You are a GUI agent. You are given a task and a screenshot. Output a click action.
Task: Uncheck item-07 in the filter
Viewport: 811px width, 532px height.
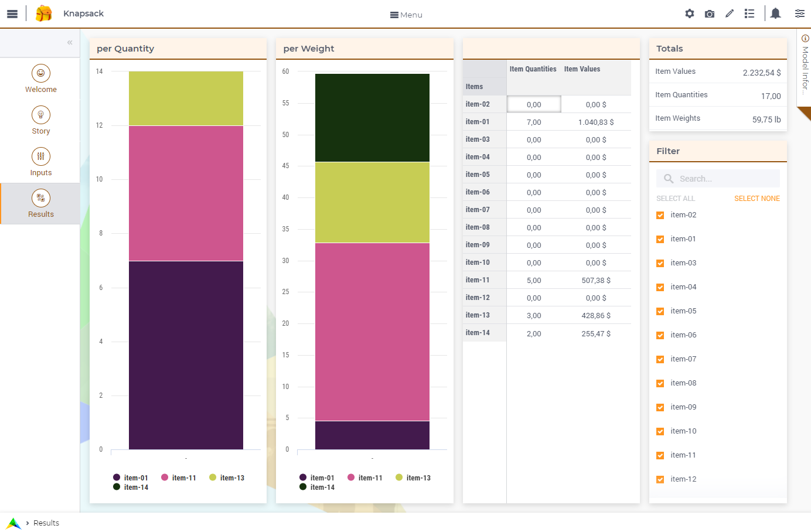[x=660, y=359]
